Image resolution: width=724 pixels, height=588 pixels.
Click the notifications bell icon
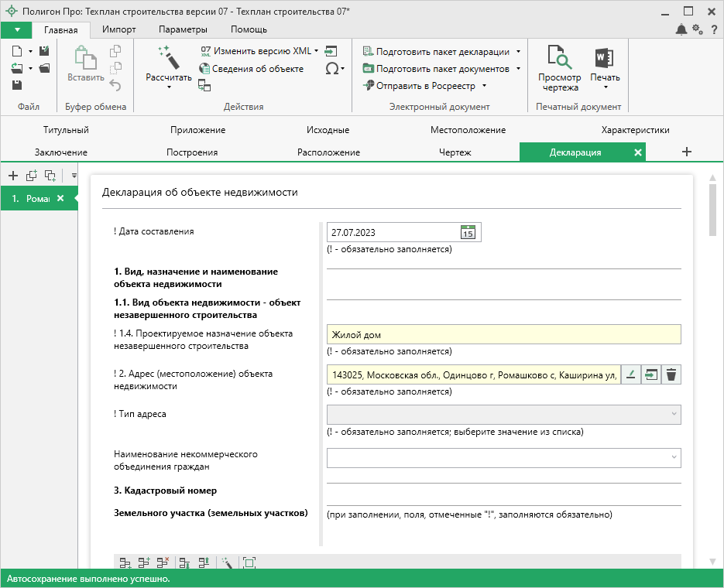[x=681, y=29]
